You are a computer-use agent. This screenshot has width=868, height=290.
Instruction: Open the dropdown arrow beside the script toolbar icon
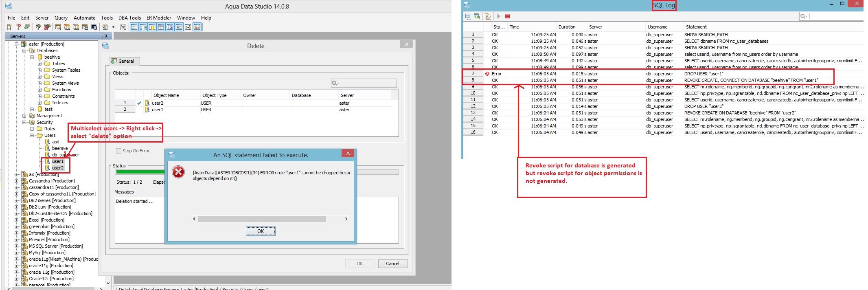[x=113, y=27]
